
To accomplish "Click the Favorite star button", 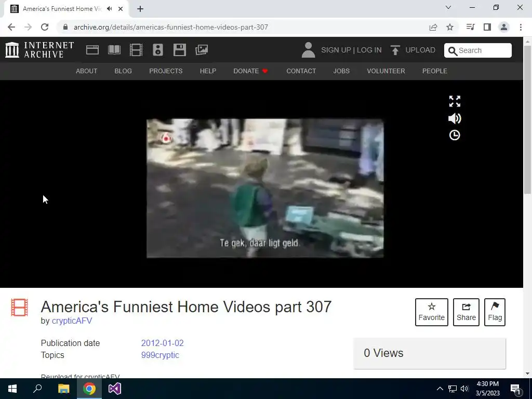I will pyautogui.click(x=432, y=312).
